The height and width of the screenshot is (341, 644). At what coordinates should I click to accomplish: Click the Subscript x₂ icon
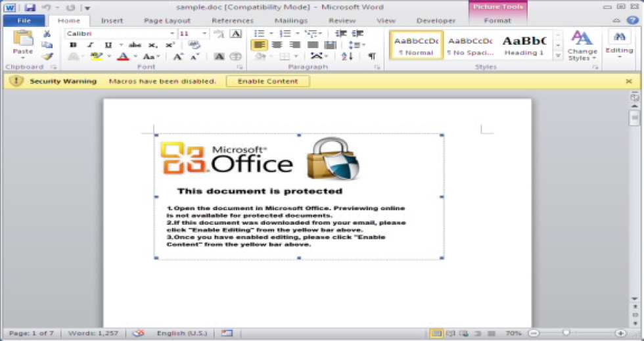point(152,45)
